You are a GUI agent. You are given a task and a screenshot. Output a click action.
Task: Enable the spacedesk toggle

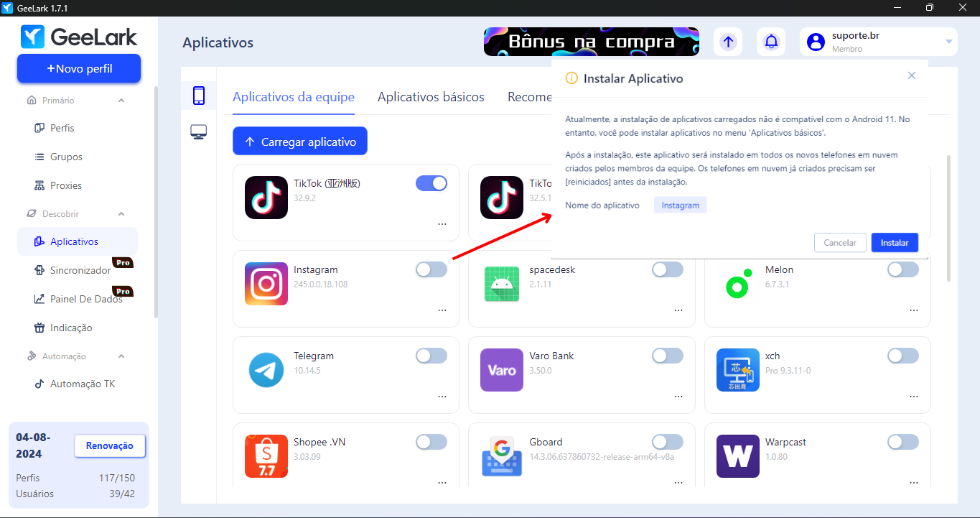click(x=668, y=269)
